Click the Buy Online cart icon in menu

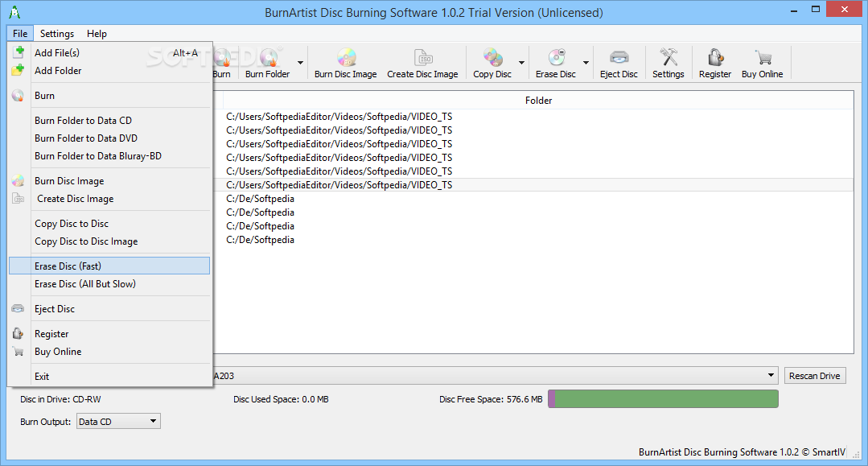click(x=18, y=351)
